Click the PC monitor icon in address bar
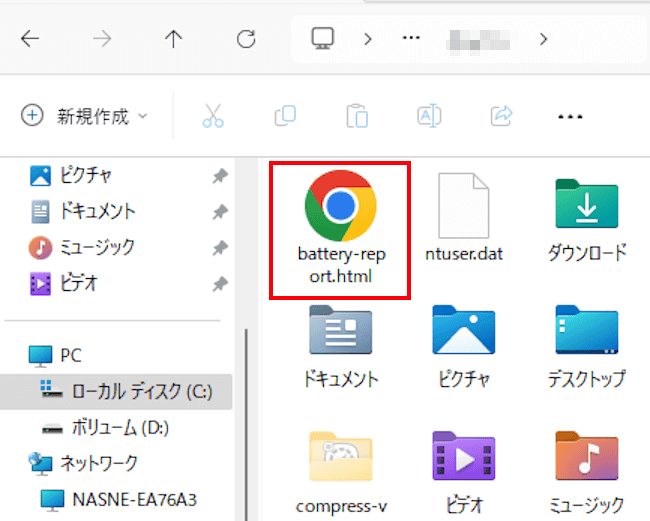650x521 pixels. (323, 39)
